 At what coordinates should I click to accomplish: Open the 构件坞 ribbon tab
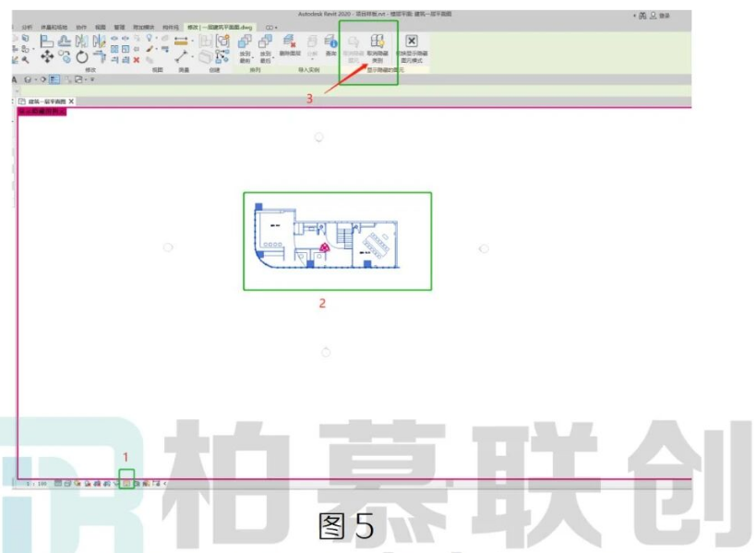click(171, 28)
